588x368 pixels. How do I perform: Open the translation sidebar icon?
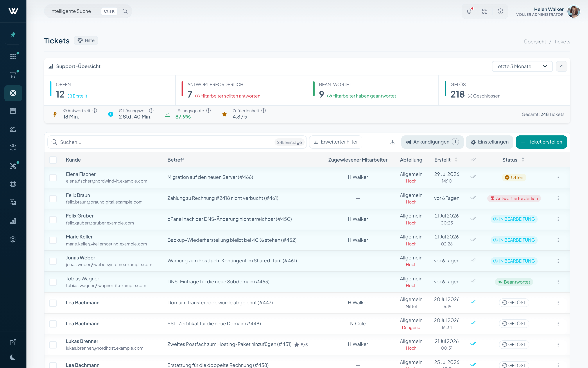click(x=13, y=202)
